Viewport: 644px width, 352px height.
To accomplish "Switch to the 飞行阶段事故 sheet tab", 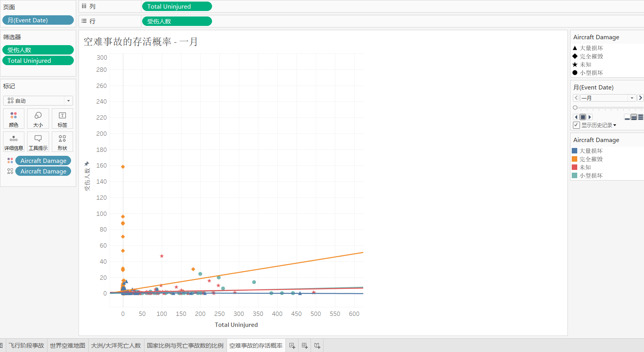I will [x=26, y=345].
